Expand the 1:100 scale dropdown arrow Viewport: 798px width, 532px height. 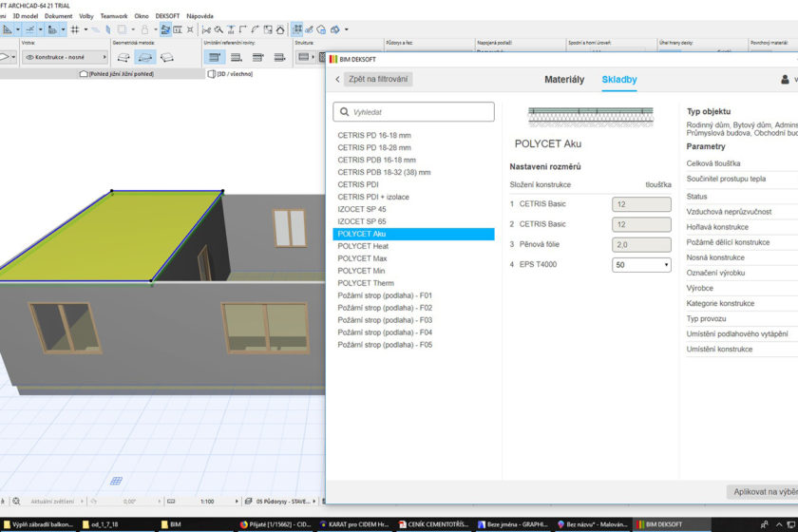pyautogui.click(x=237, y=502)
